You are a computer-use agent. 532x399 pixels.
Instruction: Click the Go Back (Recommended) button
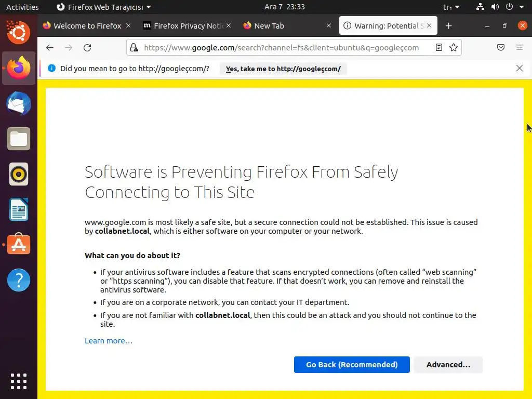pyautogui.click(x=352, y=365)
